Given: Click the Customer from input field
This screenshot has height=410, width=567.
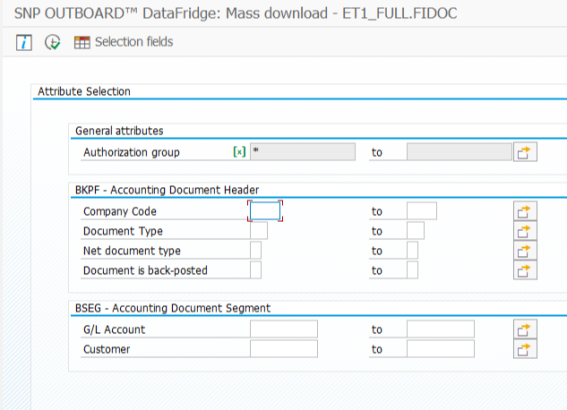Looking at the screenshot, I should tap(284, 349).
